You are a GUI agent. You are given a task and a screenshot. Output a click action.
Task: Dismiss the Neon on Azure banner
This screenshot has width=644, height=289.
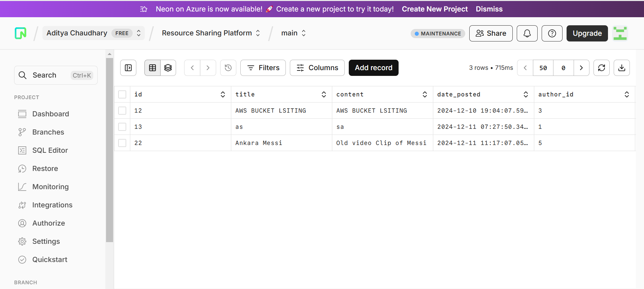pos(489,9)
